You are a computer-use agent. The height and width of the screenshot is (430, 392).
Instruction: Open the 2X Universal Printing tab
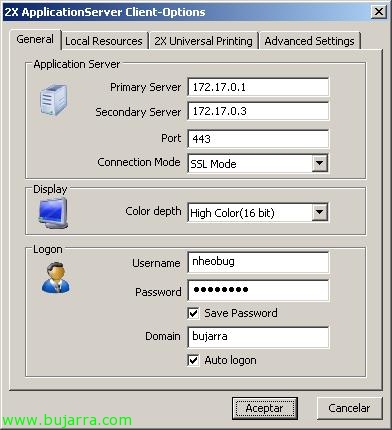203,41
